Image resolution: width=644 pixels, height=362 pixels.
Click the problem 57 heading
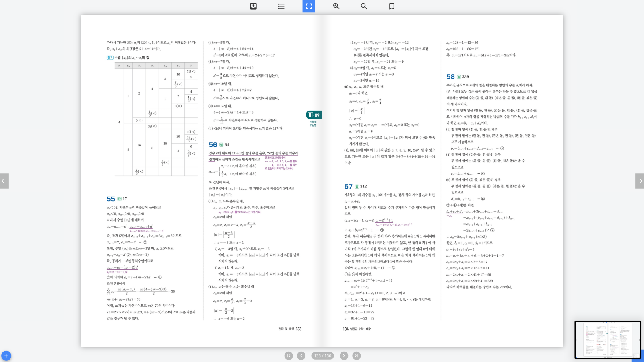(349, 187)
